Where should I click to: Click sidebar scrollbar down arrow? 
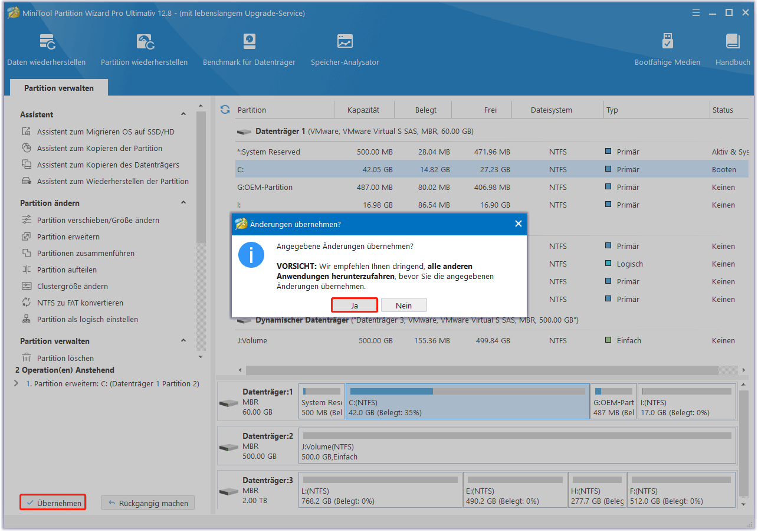point(201,357)
